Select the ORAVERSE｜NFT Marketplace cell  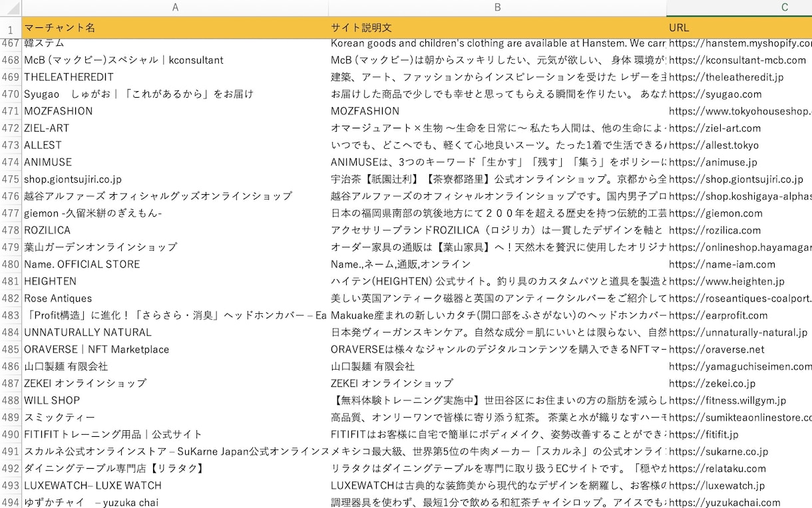pyautogui.click(x=175, y=349)
